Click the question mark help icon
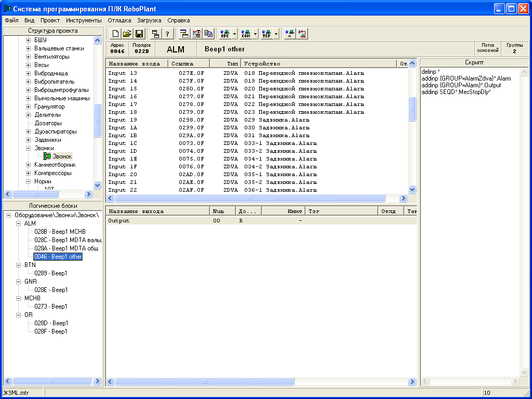The height and width of the screenshot is (399, 532). (x=167, y=34)
